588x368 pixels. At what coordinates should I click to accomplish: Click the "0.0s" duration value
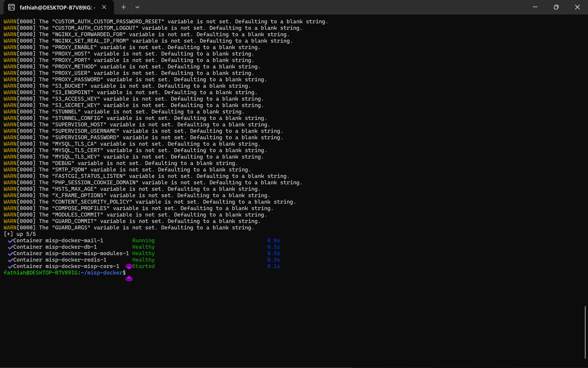274,240
